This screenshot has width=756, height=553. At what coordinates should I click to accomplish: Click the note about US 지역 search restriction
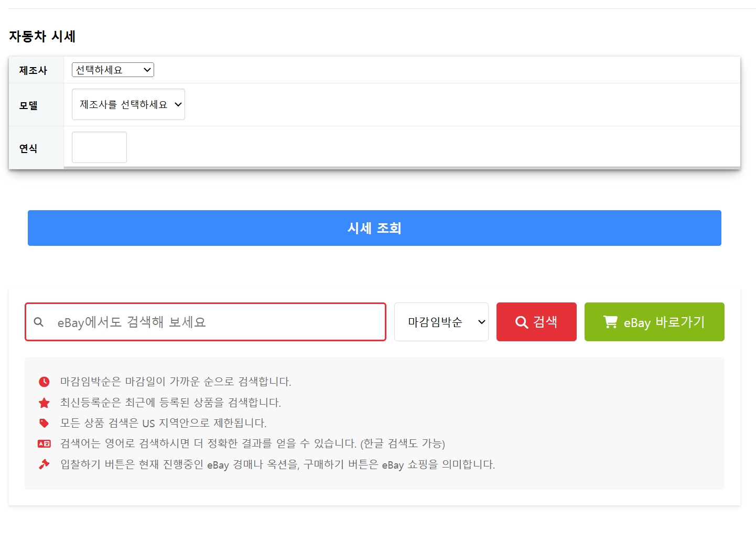click(163, 423)
